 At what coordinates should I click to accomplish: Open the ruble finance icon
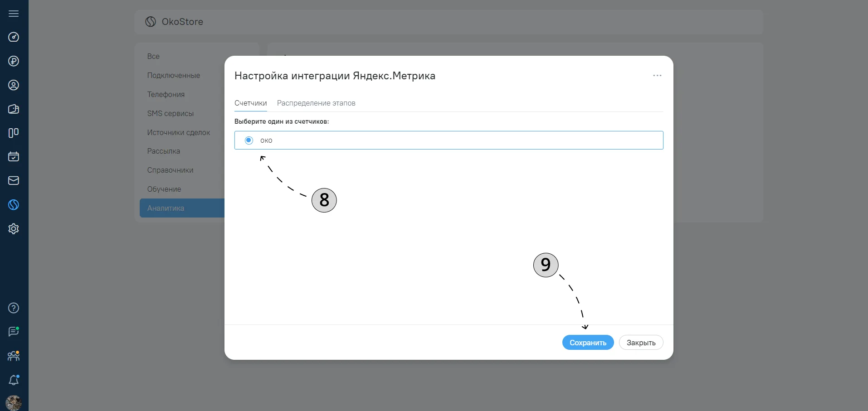14,61
